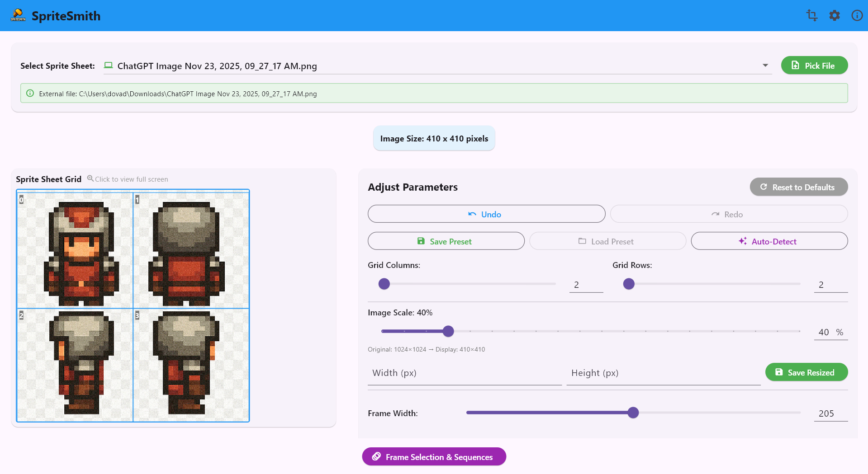Click the 'Original: 1024×1024 → Display: 410×410' text

click(426, 349)
